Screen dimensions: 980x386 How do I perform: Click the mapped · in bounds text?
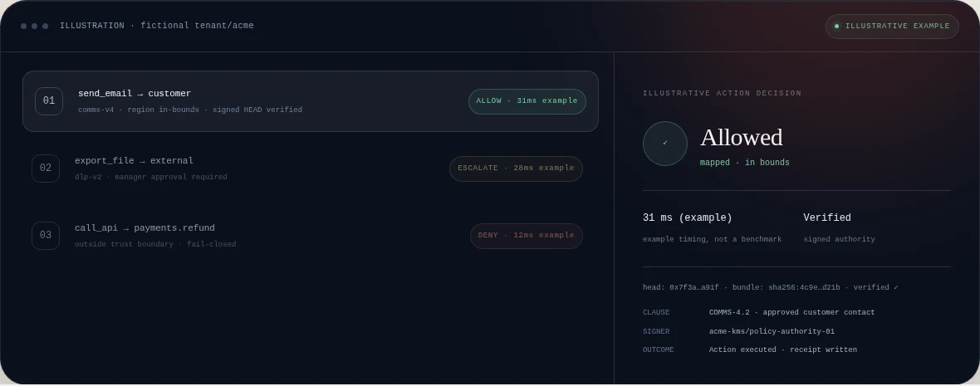[744, 163]
